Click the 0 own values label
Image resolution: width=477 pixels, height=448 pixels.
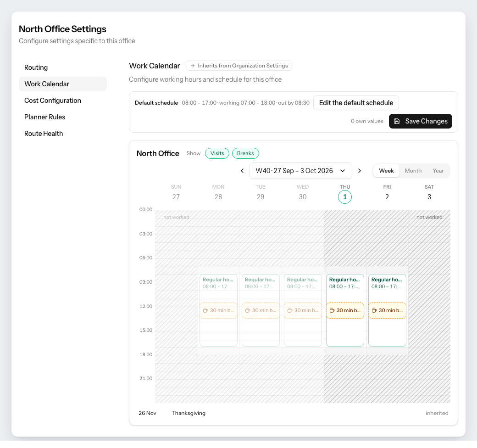coord(367,121)
